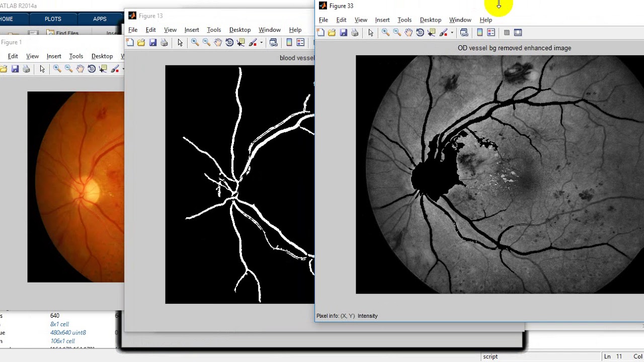
Task: Click Open File icon in Figure 33 toolbar
Action: coord(332,33)
